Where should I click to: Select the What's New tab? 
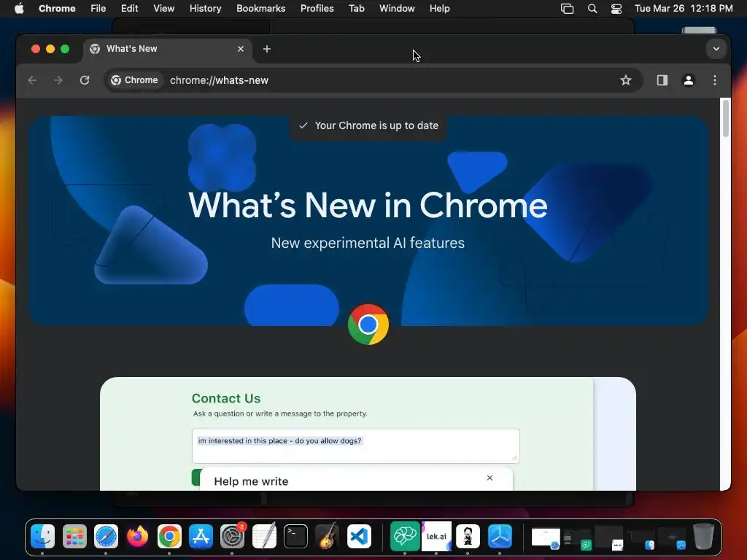(x=168, y=49)
